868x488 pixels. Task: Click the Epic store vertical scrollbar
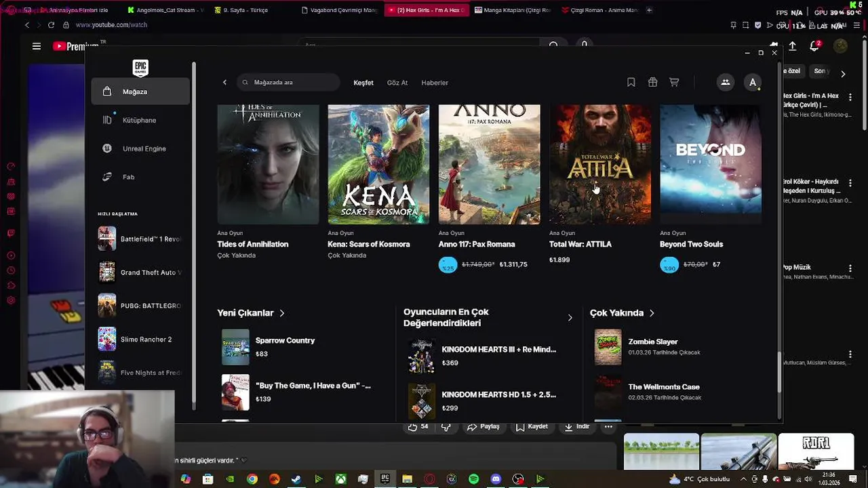tap(779, 371)
